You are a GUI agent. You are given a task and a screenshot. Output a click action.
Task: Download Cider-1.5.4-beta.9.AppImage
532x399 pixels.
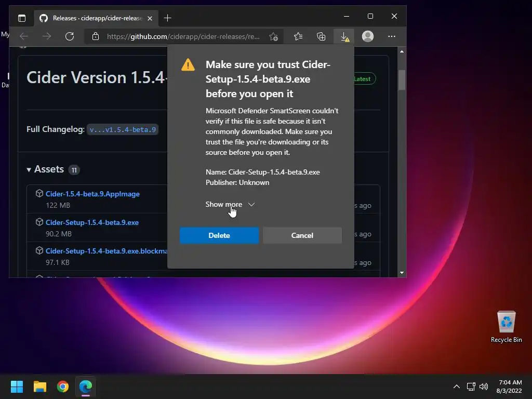tap(92, 194)
